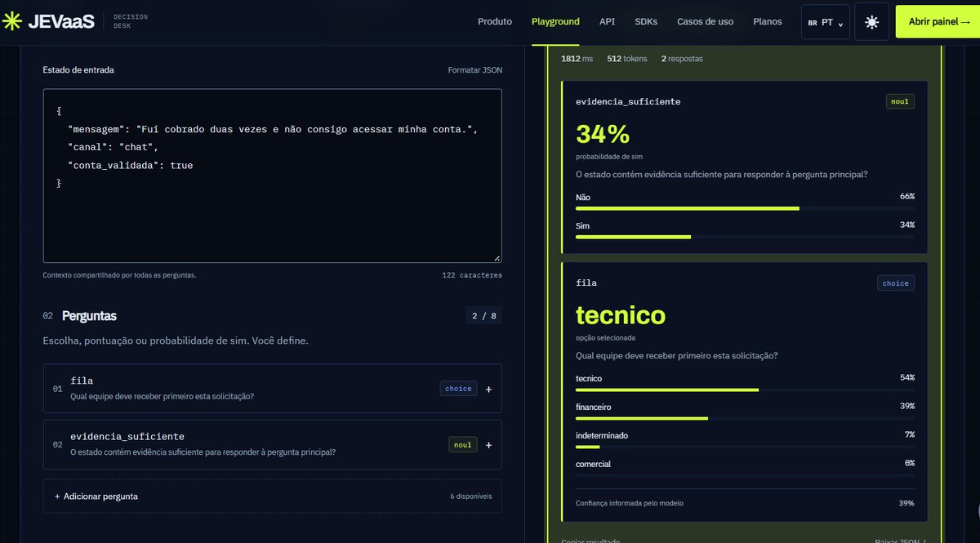Open the Produto nav item
Viewport: 980px width, 543px height.
[x=495, y=22]
